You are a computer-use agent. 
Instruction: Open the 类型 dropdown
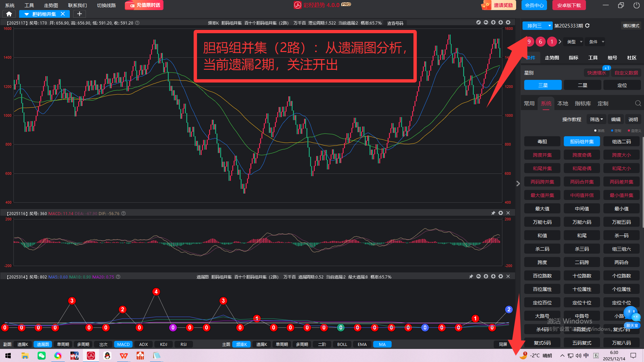click(x=574, y=42)
